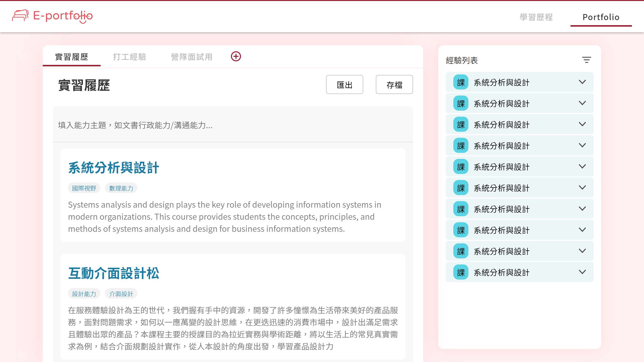Expand first 系統分析與設計 list item chevron
Screen dimensions: 644x362
(582, 82)
